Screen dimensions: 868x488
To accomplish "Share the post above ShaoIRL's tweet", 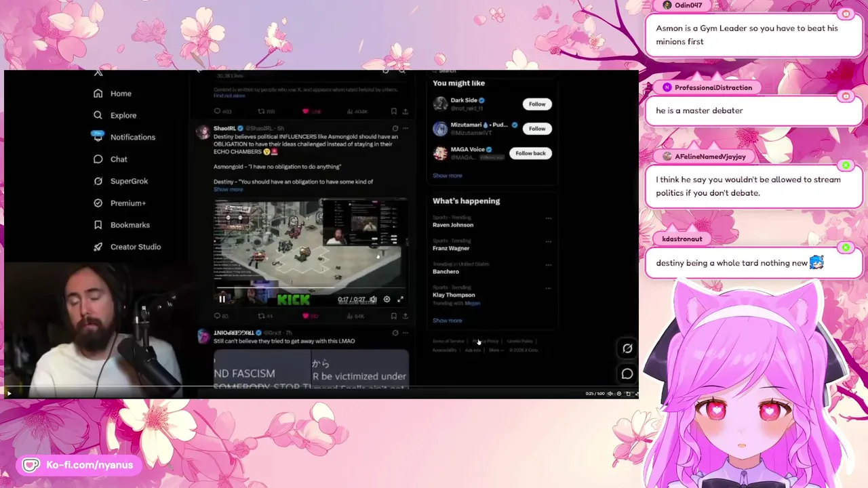I will [x=405, y=111].
